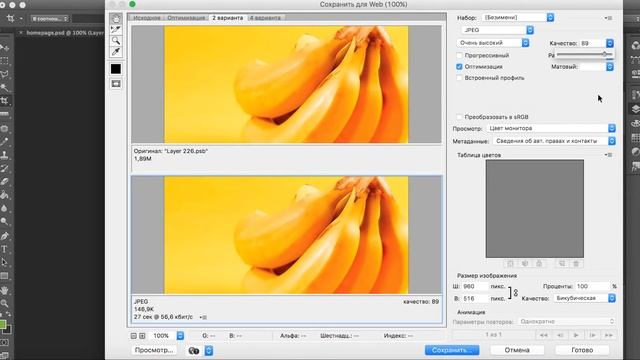Select the Crop tool in Photoshop toolbar
The image size is (640, 360).
point(4,101)
